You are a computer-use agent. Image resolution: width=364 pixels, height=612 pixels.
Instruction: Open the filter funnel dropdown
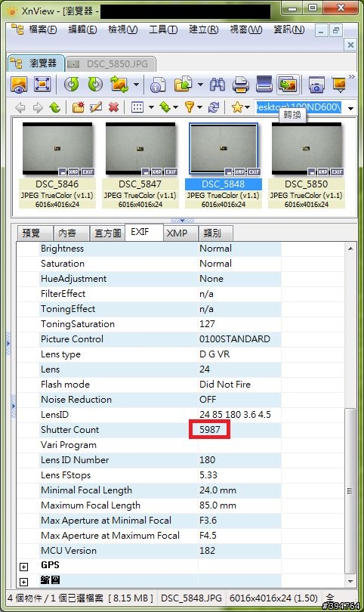pyautogui.click(x=200, y=107)
